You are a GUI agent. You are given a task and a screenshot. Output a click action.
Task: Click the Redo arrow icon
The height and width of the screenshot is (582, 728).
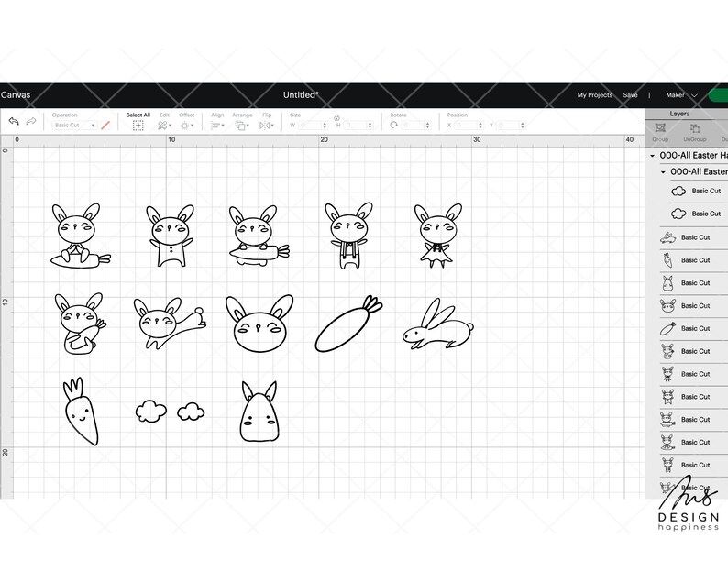[31, 122]
